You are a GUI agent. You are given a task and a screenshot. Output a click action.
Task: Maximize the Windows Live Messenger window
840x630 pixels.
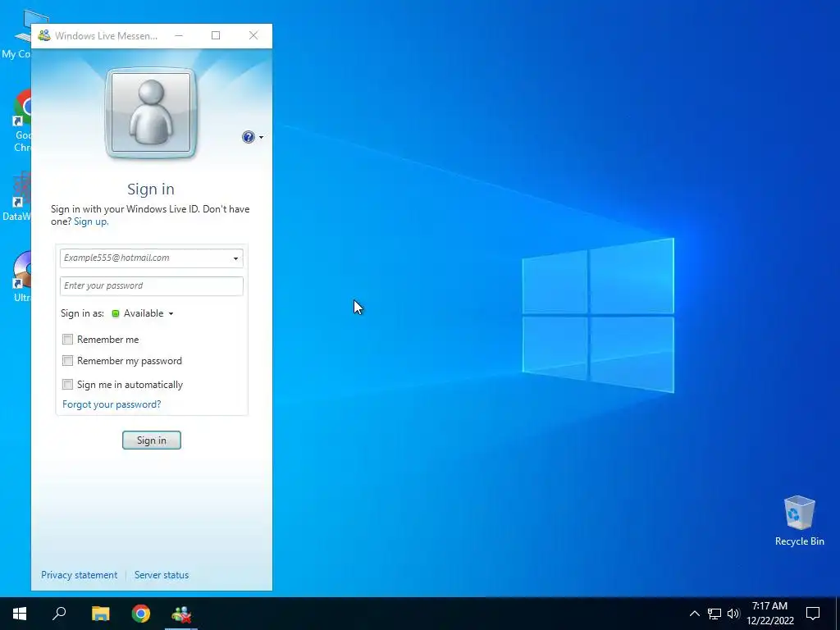point(216,36)
